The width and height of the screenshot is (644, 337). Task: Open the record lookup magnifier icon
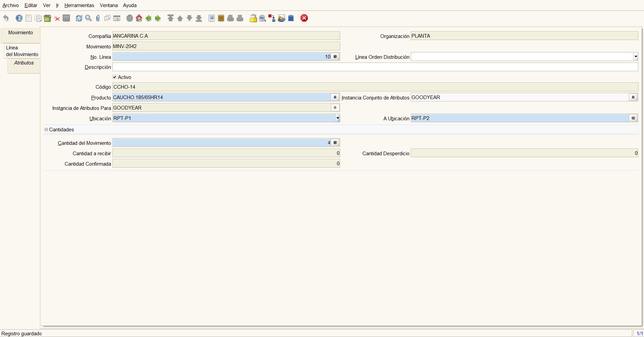pyautogui.click(x=88, y=18)
